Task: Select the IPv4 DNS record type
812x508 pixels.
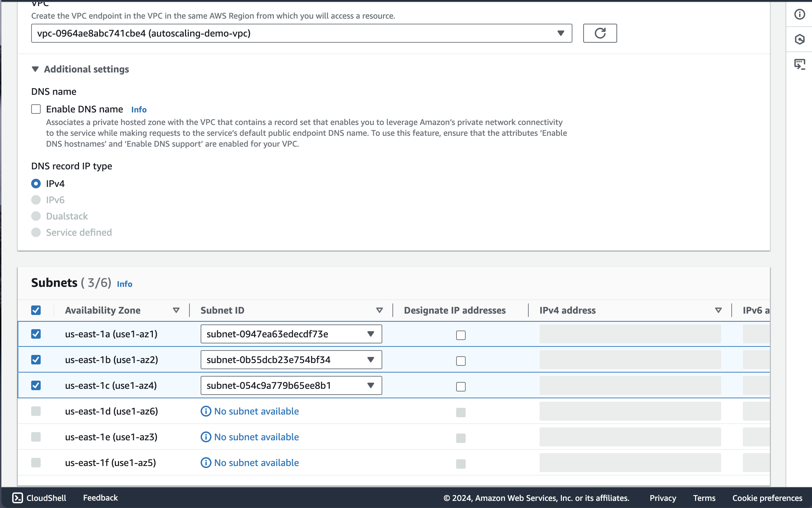Action: coord(36,184)
